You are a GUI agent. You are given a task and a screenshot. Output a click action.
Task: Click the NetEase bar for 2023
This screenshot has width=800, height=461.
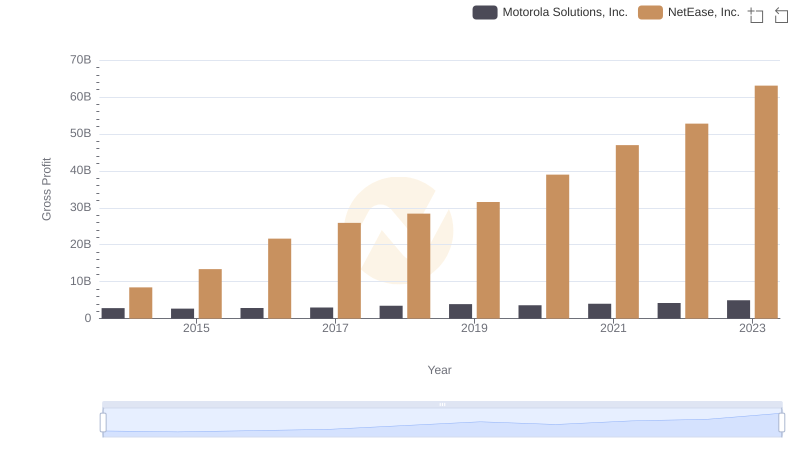pyautogui.click(x=766, y=202)
